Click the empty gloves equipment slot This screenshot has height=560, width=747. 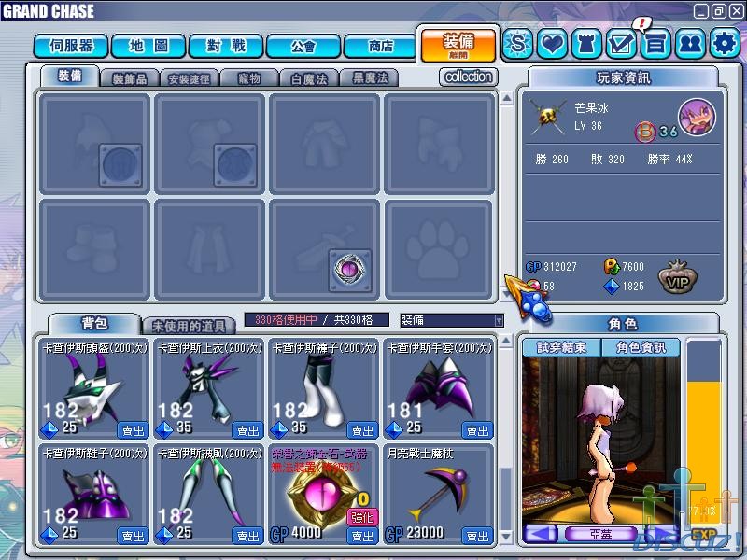click(439, 144)
